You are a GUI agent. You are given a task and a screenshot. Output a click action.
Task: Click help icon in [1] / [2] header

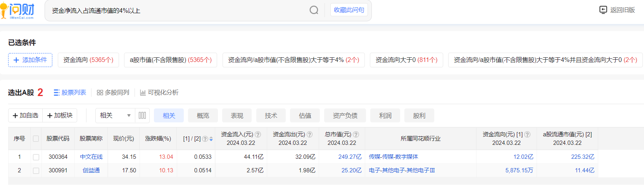[x=205, y=139]
